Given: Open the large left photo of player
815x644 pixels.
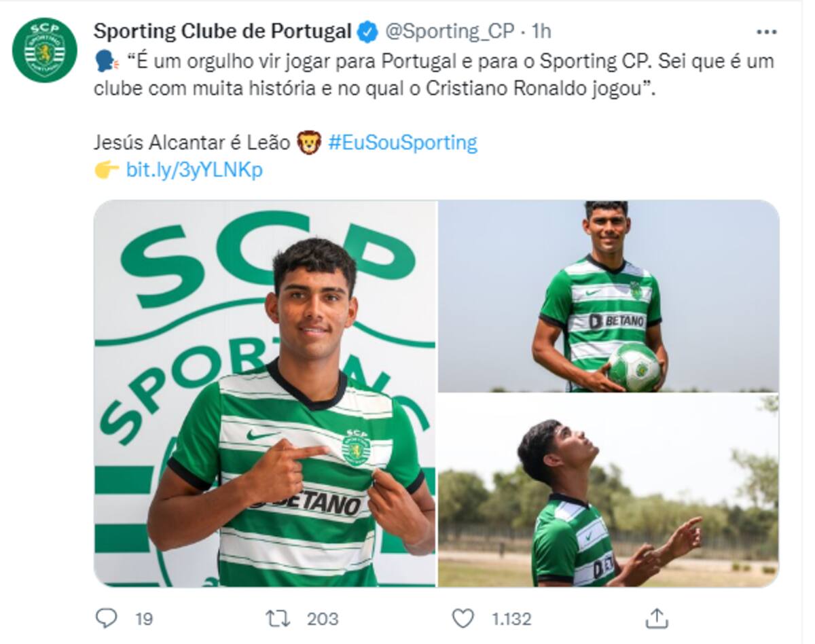Looking at the screenshot, I should [265, 393].
